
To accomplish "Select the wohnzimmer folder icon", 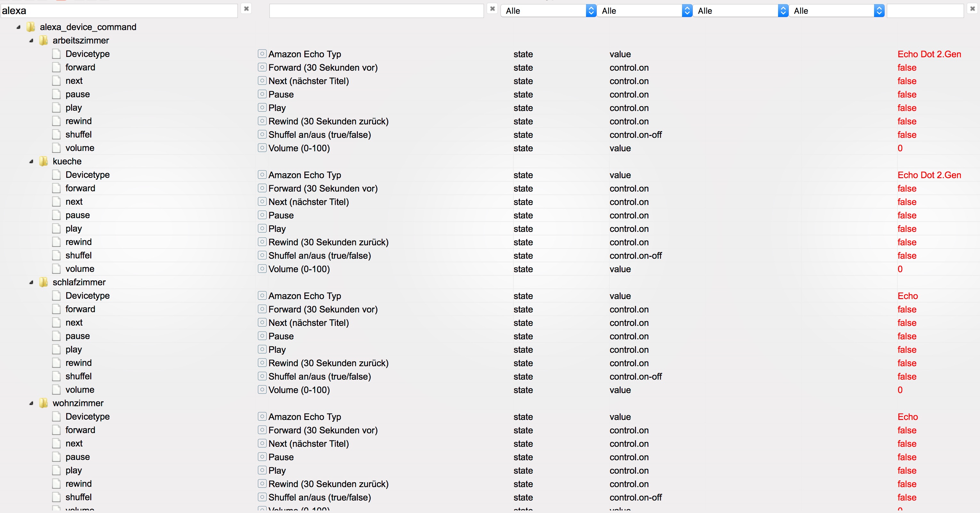I will click(44, 403).
